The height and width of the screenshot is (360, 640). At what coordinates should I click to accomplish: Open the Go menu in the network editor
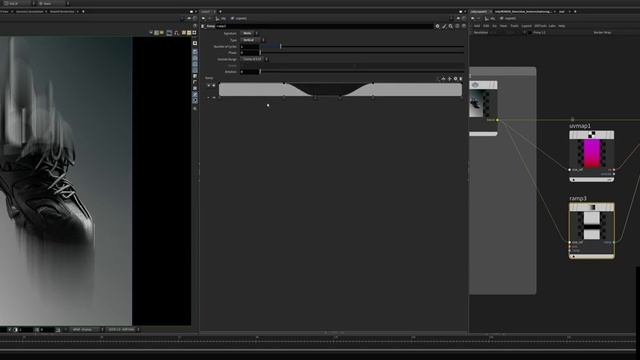494,26
